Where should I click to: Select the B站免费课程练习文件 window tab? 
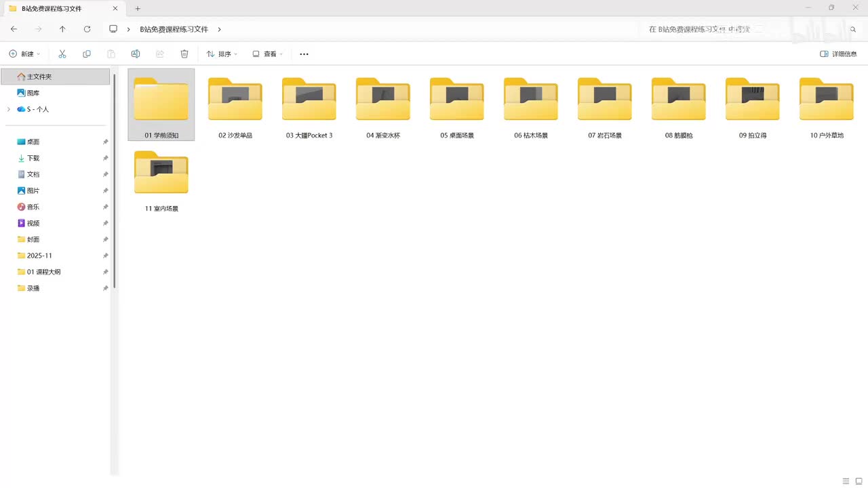[x=63, y=9]
